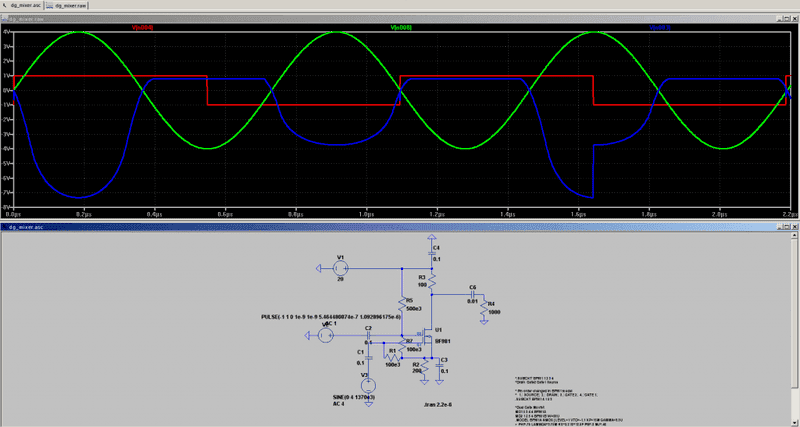This screenshot has height=427, width=800.
Task: Click the waveform plot's voltage axis
Action: [6, 120]
